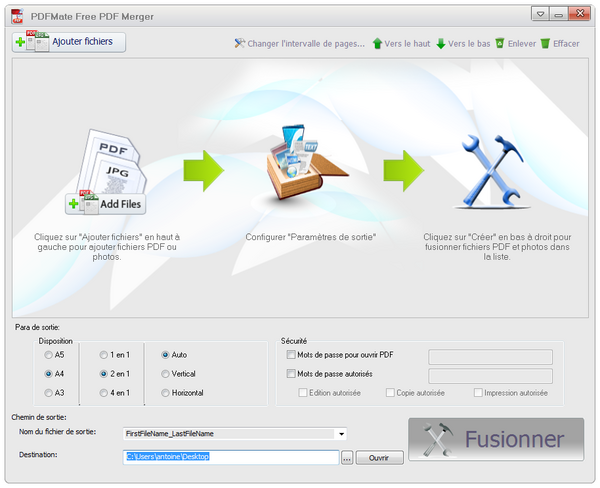600x488 pixels.
Task: Toggle Edition autorisée checkbox
Action: (x=303, y=393)
